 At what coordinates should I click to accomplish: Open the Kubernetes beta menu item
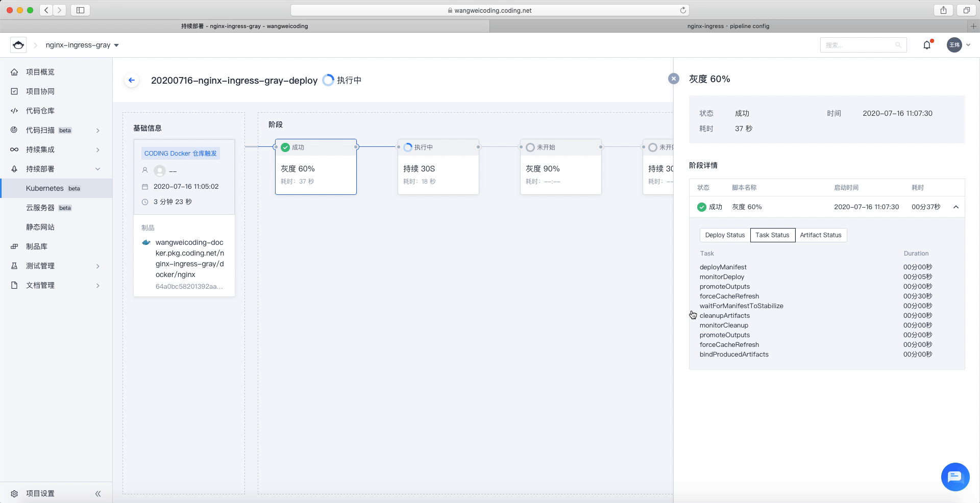pyautogui.click(x=56, y=188)
